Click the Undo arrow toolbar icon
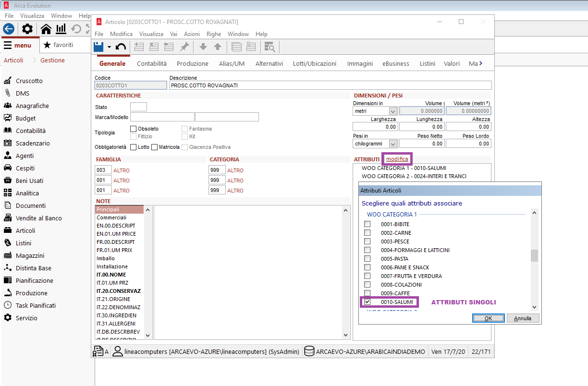Viewport: 588px width, 386px height. coord(121,47)
